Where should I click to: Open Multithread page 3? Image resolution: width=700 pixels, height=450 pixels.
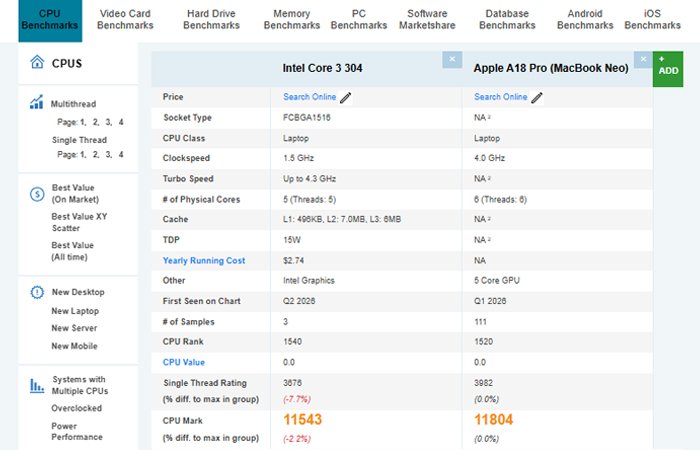tap(108, 122)
